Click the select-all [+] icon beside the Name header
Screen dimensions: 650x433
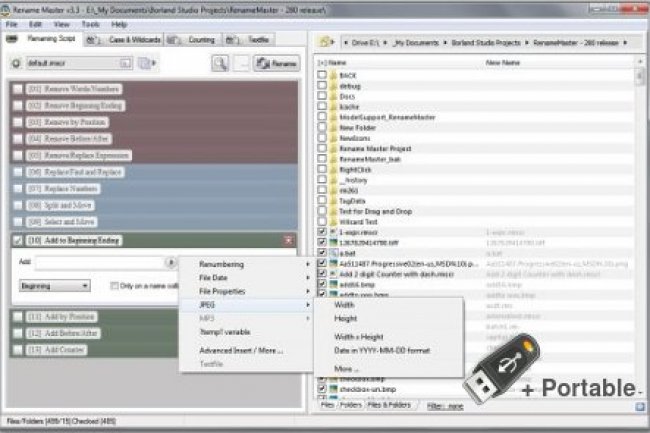click(x=322, y=63)
